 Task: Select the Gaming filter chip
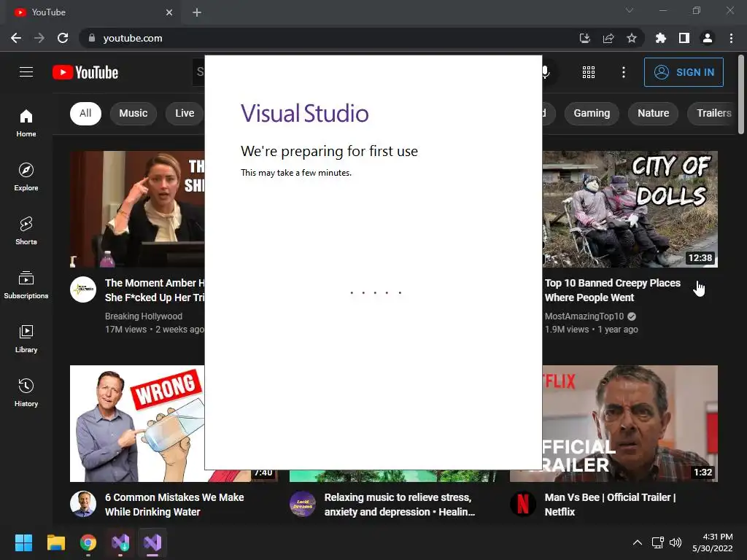(592, 113)
